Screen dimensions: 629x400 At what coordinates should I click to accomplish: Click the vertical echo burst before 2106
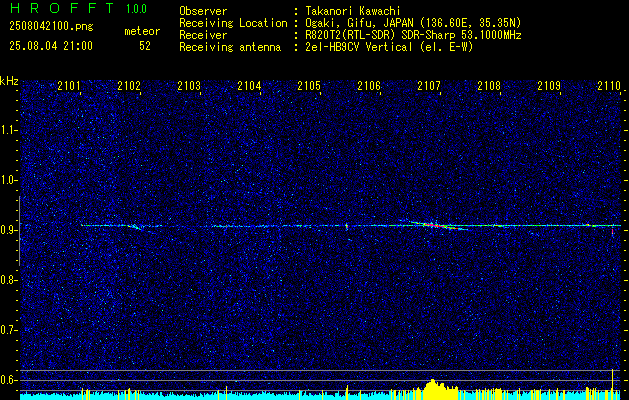(347, 226)
